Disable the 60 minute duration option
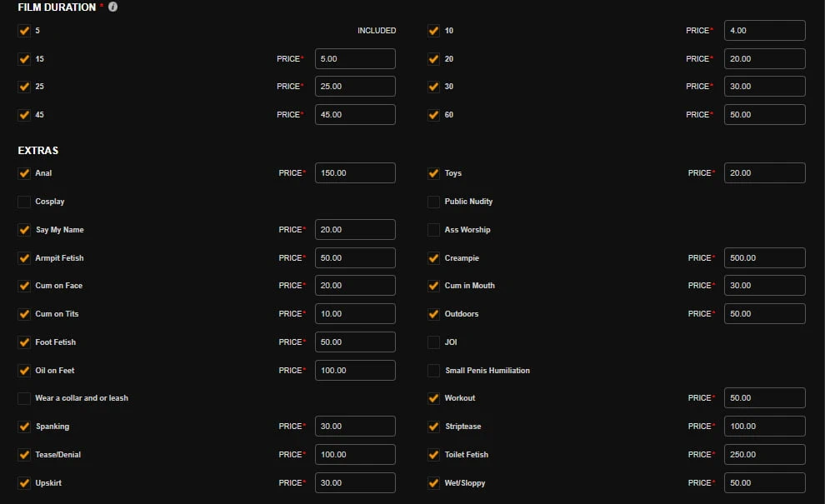Screen dimensions: 825x504 point(433,115)
